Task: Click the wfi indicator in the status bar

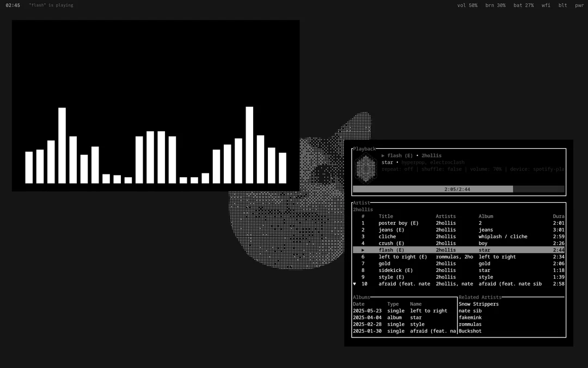Action: coord(546,5)
